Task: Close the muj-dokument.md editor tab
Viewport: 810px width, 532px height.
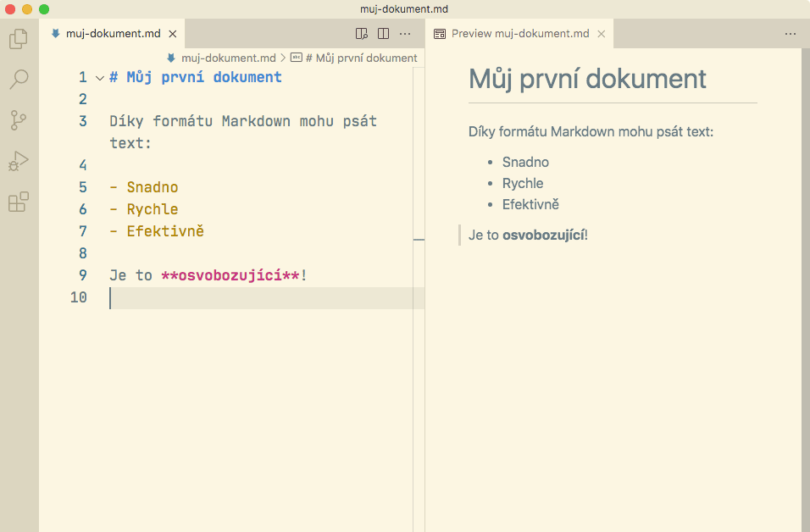Action: 173,34
